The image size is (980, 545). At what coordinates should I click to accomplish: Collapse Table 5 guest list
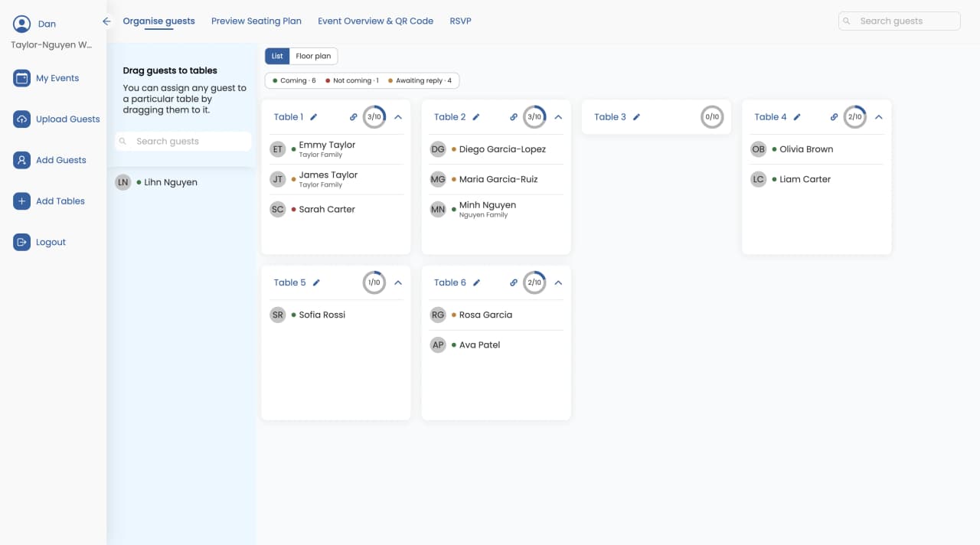[x=398, y=282]
